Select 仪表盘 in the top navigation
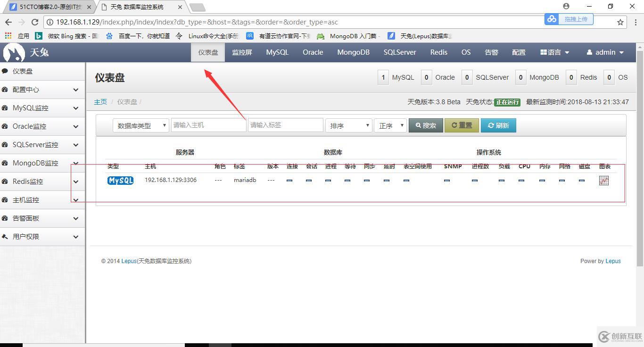This screenshot has width=644, height=347. (x=208, y=52)
